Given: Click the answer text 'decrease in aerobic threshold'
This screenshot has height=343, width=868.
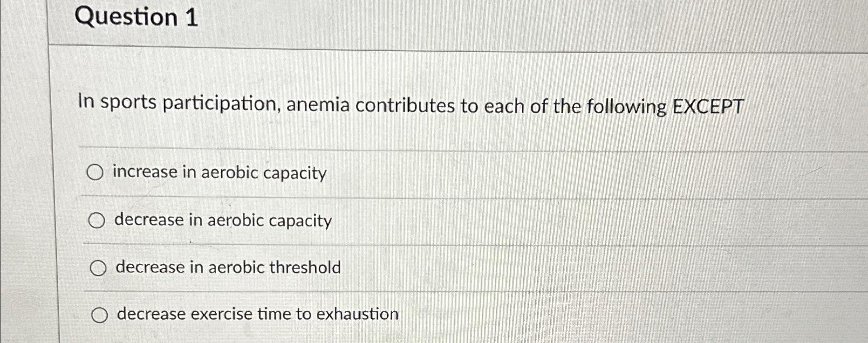Looking at the screenshot, I should coord(228,268).
